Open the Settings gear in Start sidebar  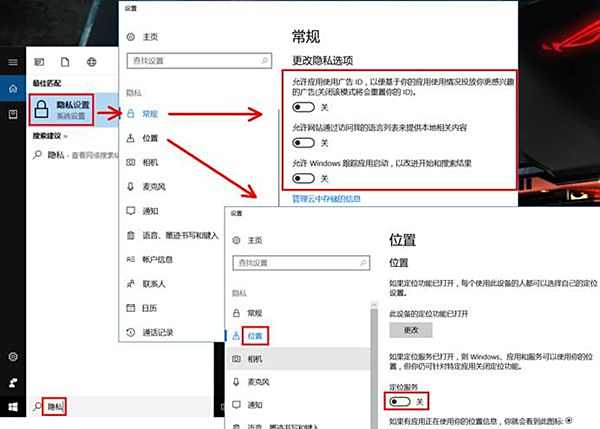[x=13, y=357]
